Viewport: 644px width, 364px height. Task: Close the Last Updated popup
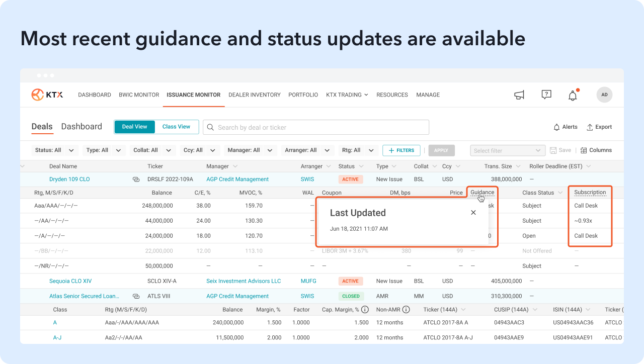(473, 213)
